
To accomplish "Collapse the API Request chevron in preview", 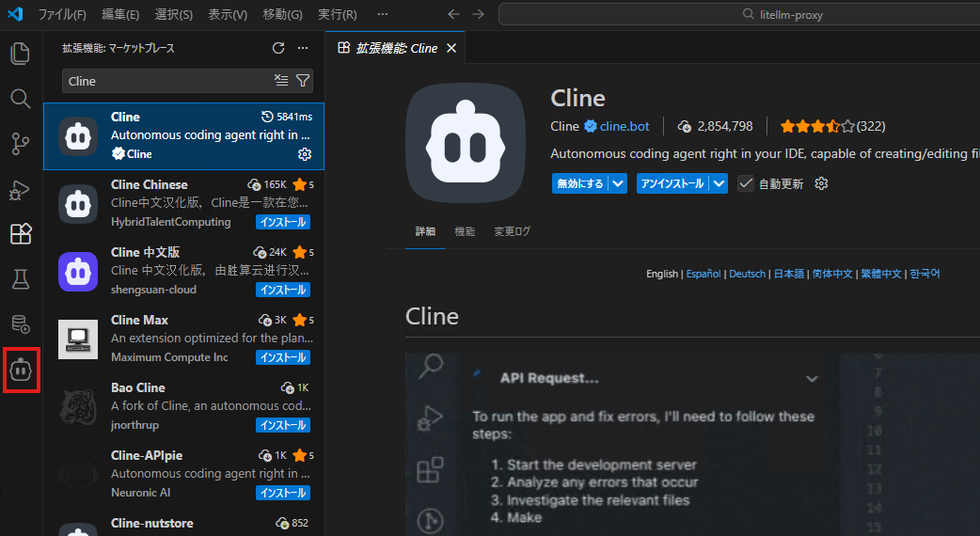I will pos(812,379).
